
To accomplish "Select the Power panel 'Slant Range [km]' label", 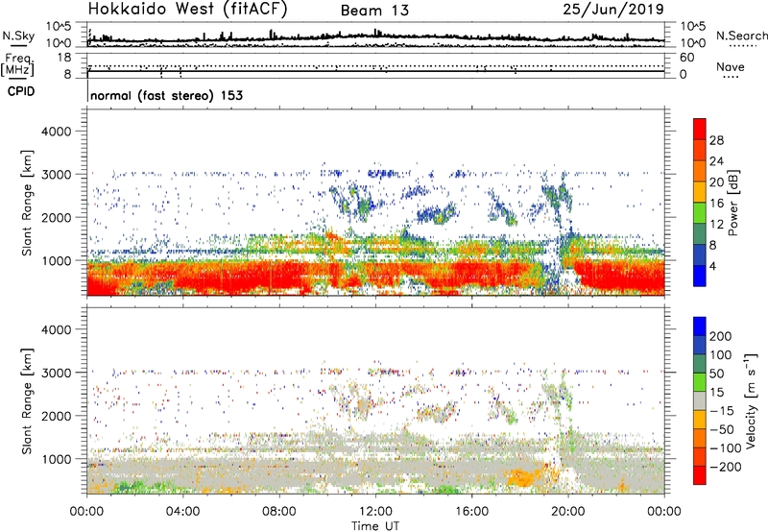I will [x=27, y=203].
